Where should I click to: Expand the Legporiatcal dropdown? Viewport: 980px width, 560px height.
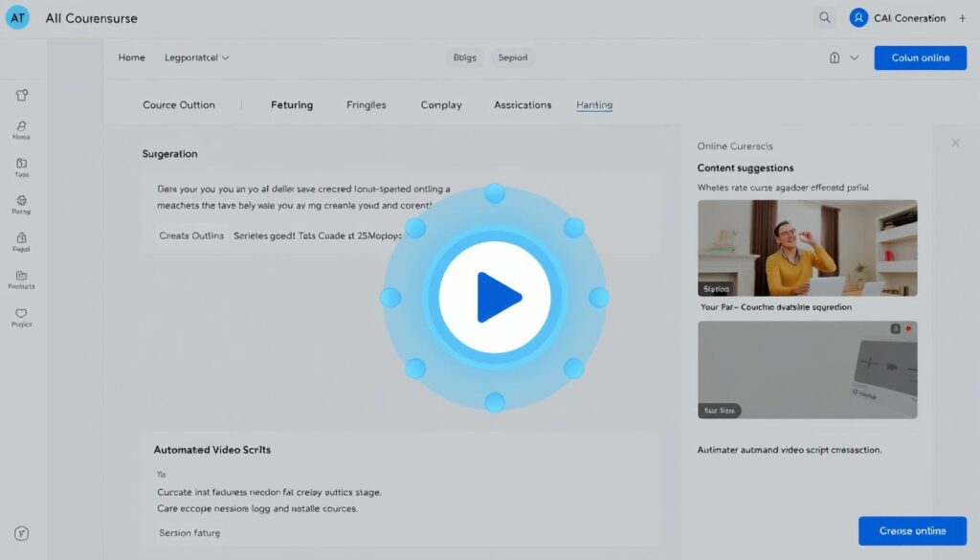click(197, 57)
